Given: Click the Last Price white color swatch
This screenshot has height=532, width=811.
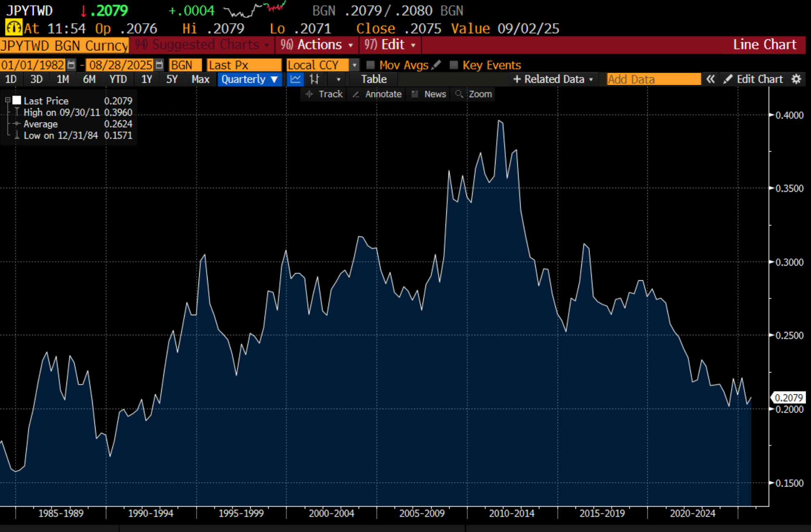Looking at the screenshot, I should tap(17, 100).
